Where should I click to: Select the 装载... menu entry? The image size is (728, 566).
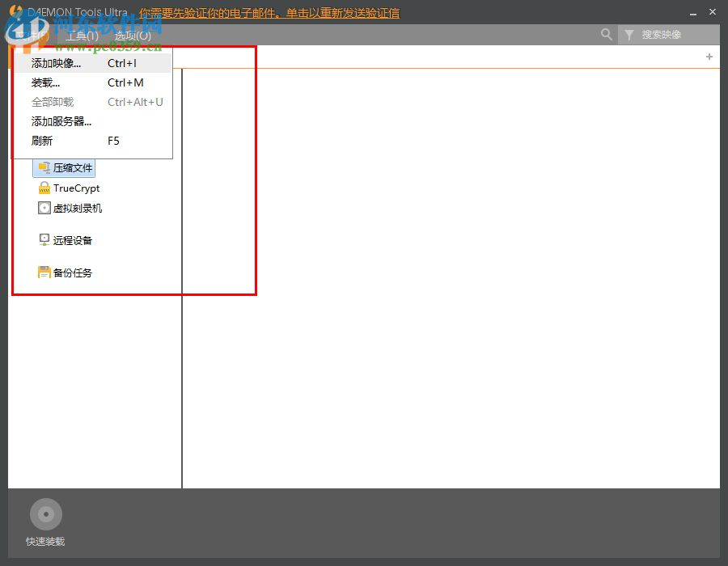click(92, 82)
